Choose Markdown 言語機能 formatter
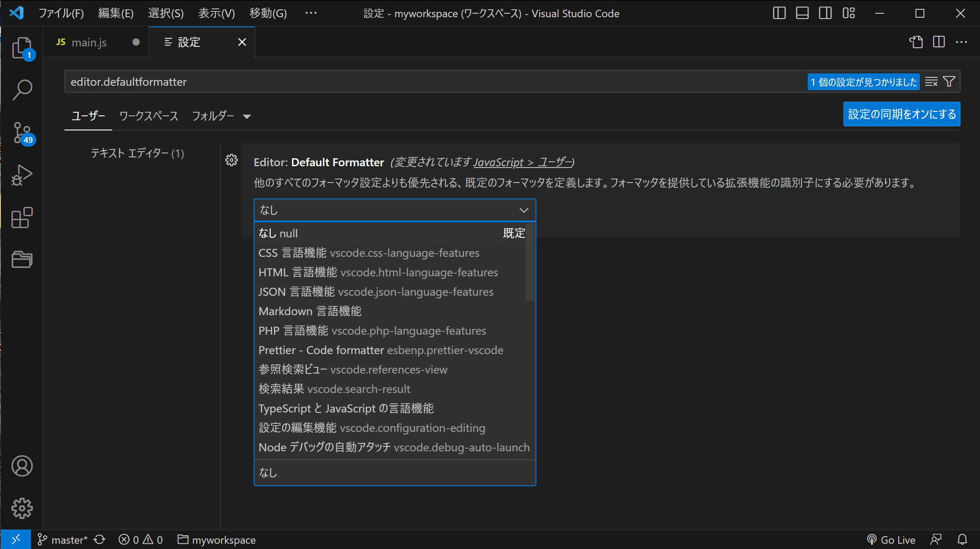980x549 pixels. pyautogui.click(x=395, y=311)
